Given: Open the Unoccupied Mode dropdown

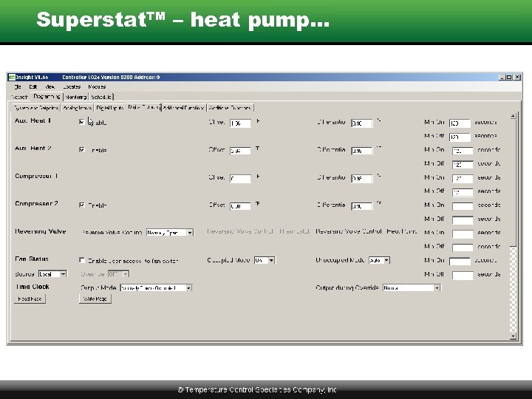Looking at the screenshot, I should pos(379,260).
